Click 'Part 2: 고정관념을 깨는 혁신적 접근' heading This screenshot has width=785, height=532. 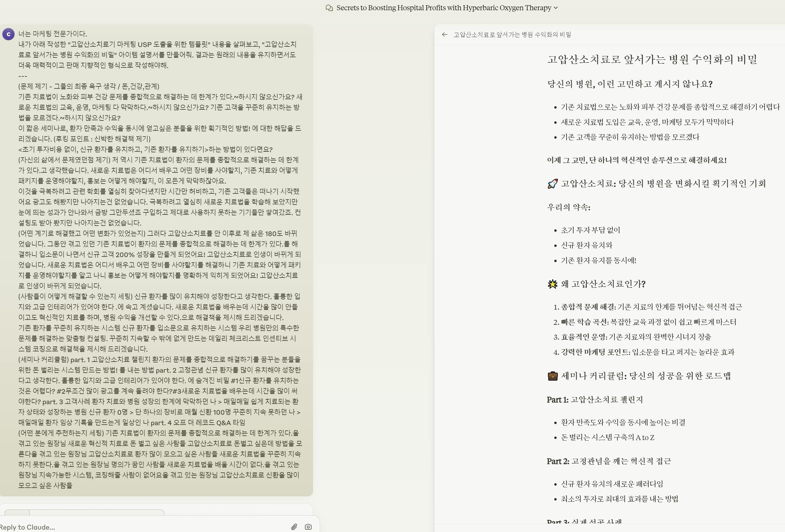pos(609,461)
